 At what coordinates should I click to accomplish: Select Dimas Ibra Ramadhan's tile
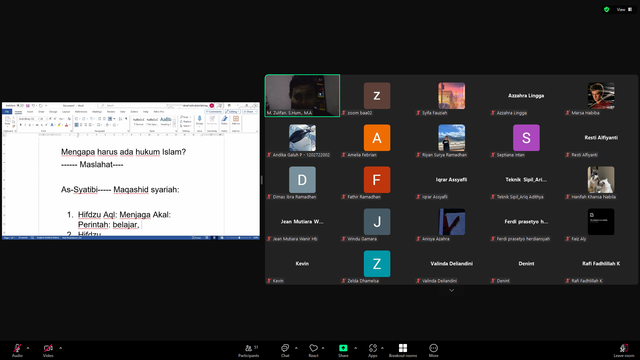click(302, 180)
